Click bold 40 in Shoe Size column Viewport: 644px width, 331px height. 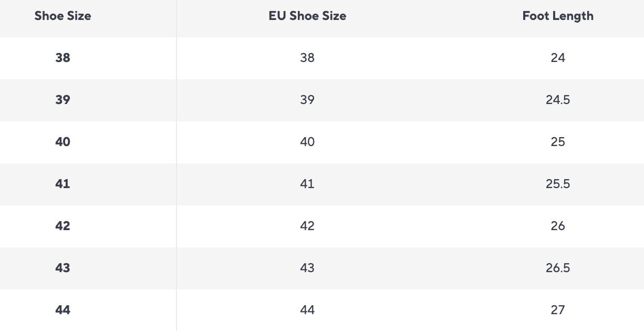(x=63, y=142)
